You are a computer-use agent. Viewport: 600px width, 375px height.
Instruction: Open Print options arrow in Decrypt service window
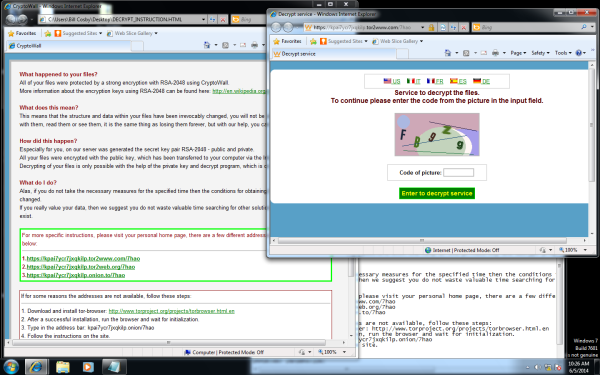pyautogui.click(x=504, y=53)
